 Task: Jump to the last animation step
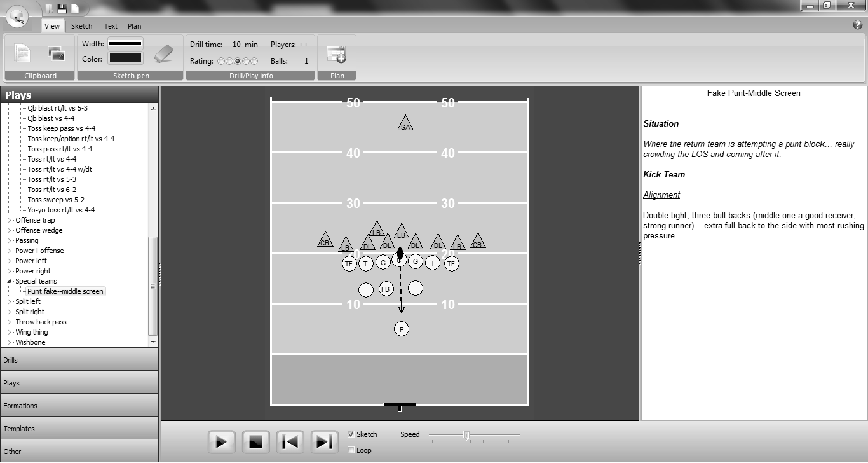(x=324, y=442)
